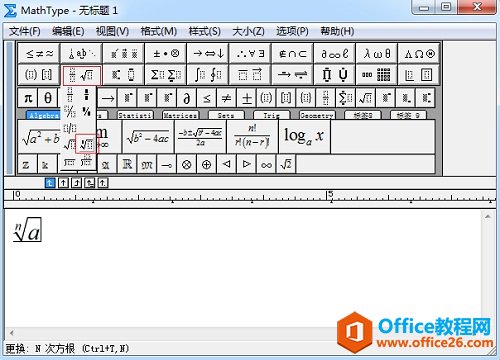Viewport: 500px width, 360px height.
Task: Open the 视图(V) menu
Action: pyautogui.click(x=112, y=31)
